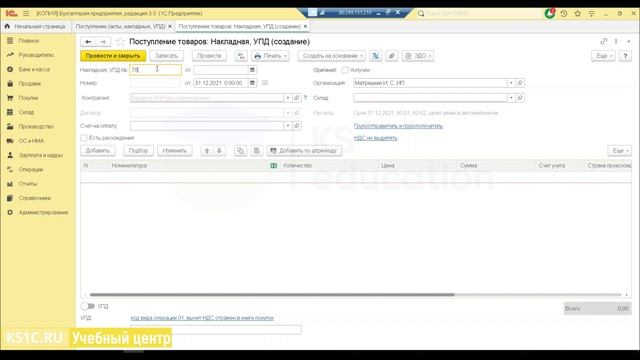This screenshot has height=360, width=640.
Task: Click the Подбор button
Action: (138, 151)
